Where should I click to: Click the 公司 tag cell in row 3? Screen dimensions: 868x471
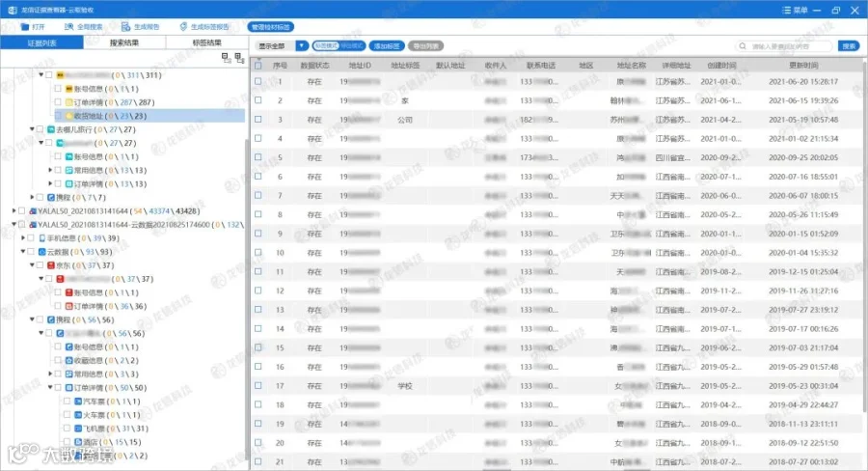point(405,120)
